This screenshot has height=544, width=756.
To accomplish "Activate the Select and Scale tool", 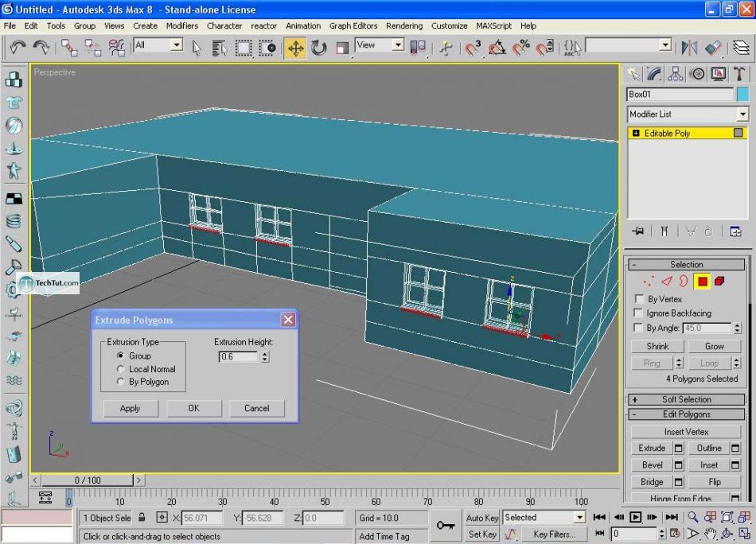I will coord(342,48).
